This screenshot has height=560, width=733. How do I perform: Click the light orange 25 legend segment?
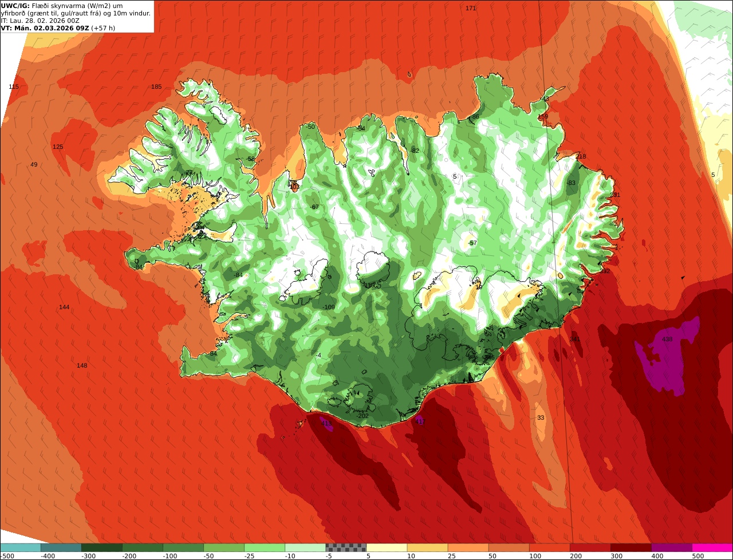click(468, 547)
